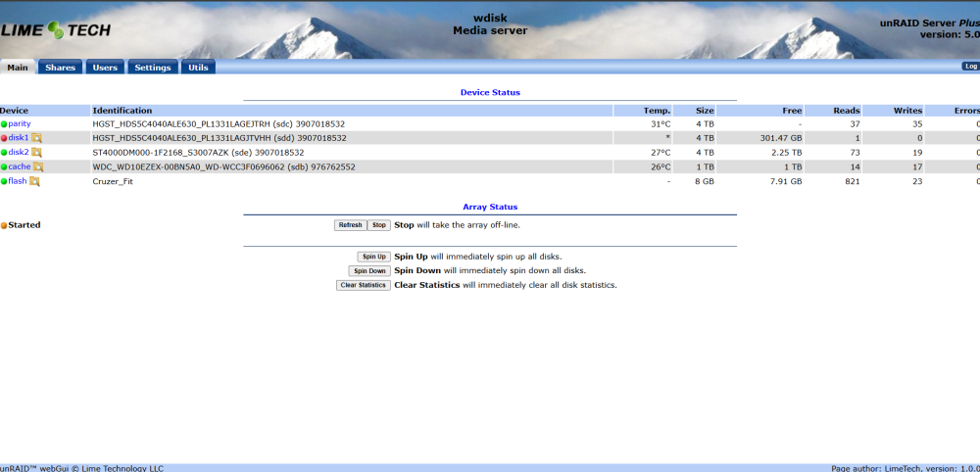
Task: Click the WDC_WD10EZEX identification text
Action: (223, 166)
